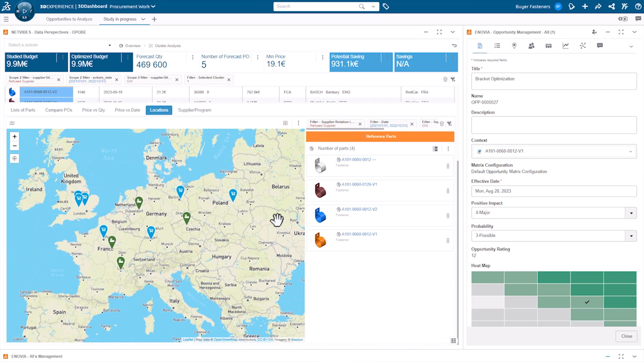Screen dimensions: 644x362
Task: Toggle the map legend book icon
Action: click(12, 123)
